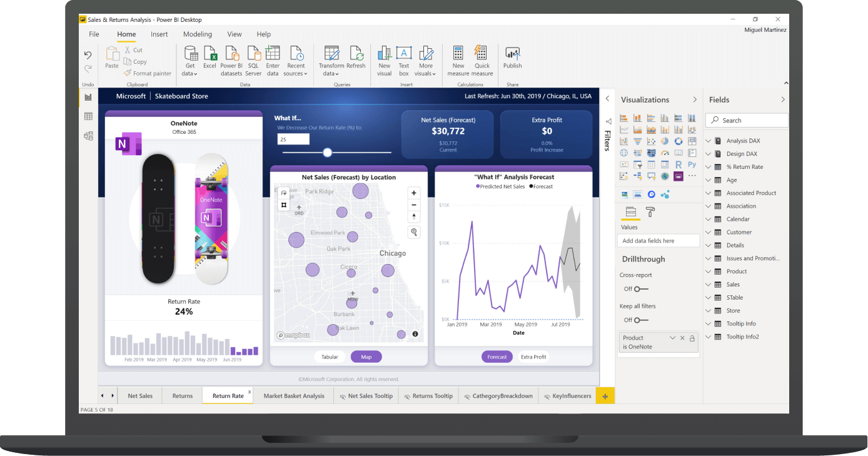Open the Net Sales page tab
Viewport: 868px width, 456px height.
[140, 396]
